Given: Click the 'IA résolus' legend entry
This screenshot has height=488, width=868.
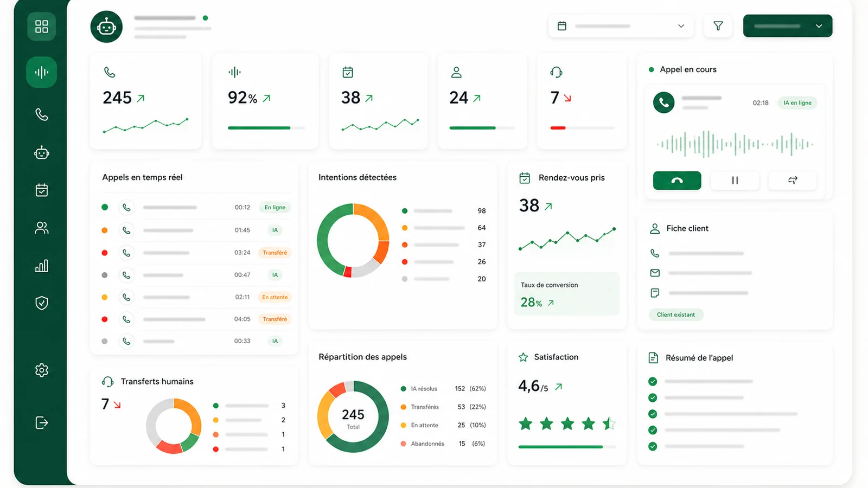Looking at the screenshot, I should (x=443, y=389).
